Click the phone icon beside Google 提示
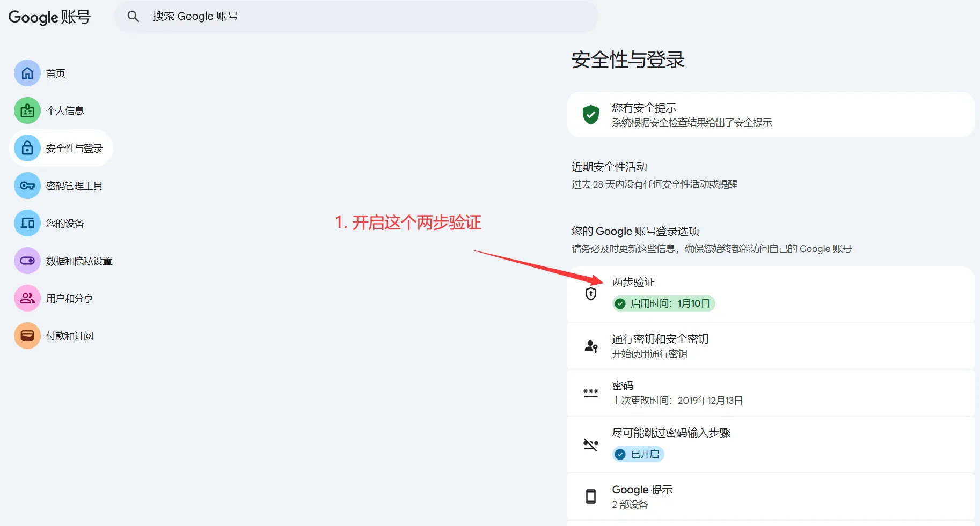This screenshot has width=980, height=526. pyautogui.click(x=591, y=496)
